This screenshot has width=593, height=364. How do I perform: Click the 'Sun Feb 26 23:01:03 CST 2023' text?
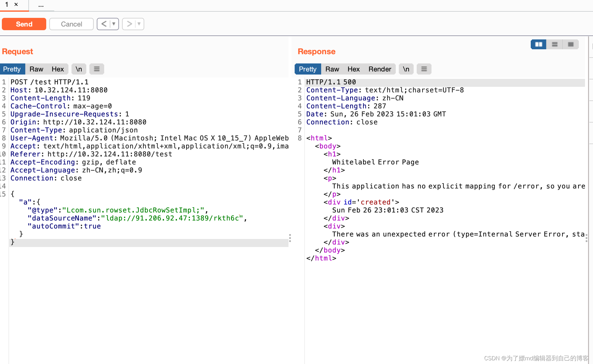point(388,210)
